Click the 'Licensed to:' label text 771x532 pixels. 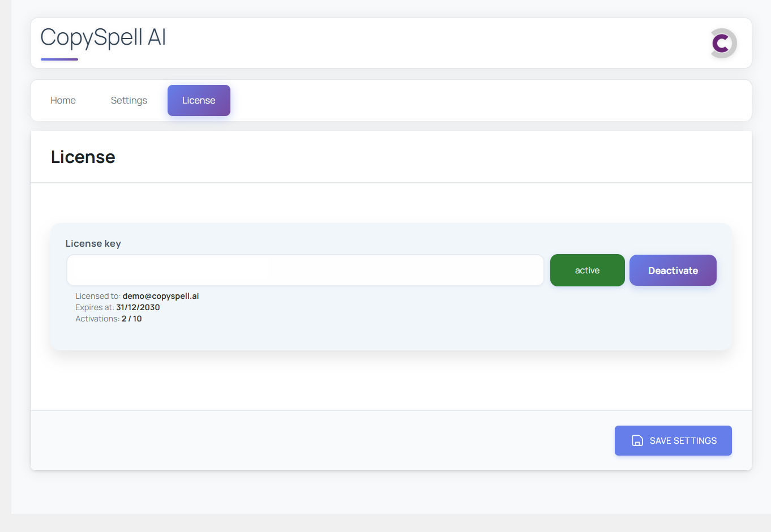pyautogui.click(x=97, y=296)
